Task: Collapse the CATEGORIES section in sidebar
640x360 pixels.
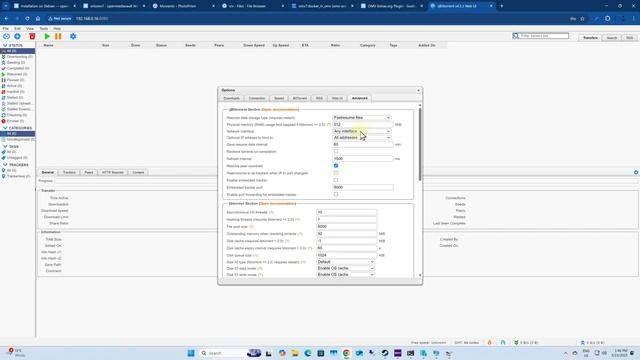Action: 5,128
